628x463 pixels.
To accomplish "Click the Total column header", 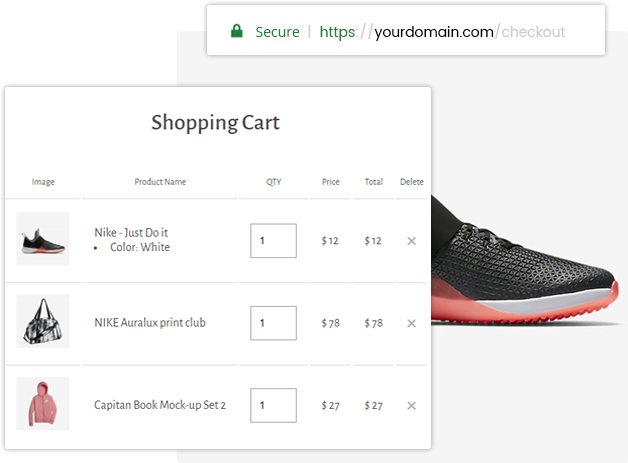I will click(374, 182).
